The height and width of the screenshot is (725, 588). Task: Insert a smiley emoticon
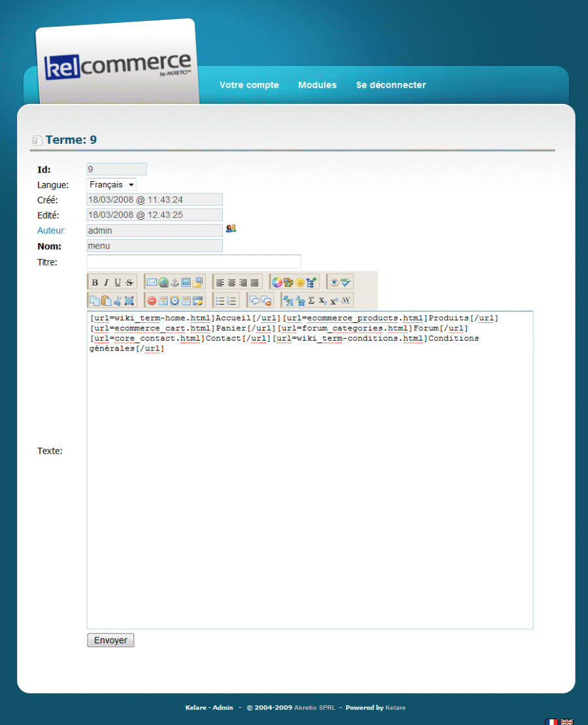pos(300,282)
